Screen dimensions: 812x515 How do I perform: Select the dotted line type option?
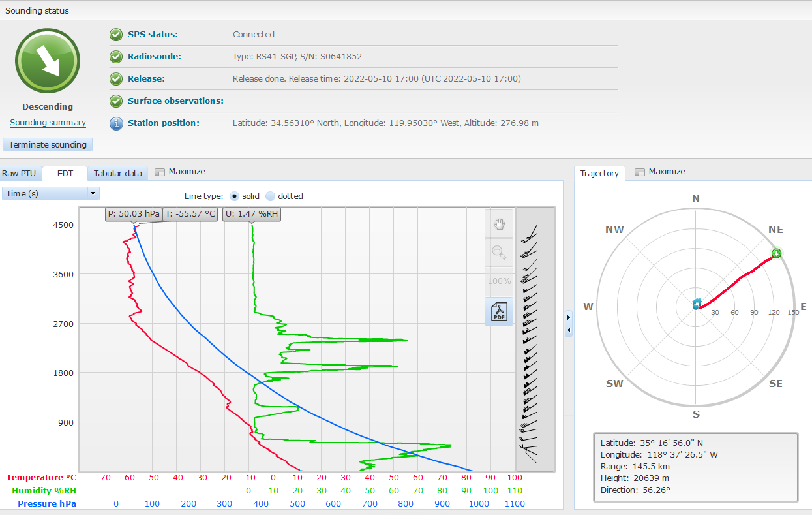[x=271, y=196]
